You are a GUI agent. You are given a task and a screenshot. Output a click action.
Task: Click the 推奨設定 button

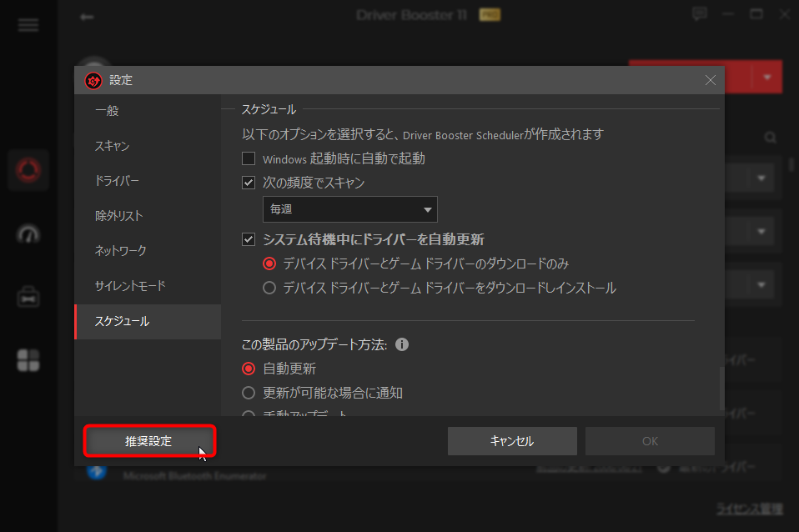click(149, 441)
